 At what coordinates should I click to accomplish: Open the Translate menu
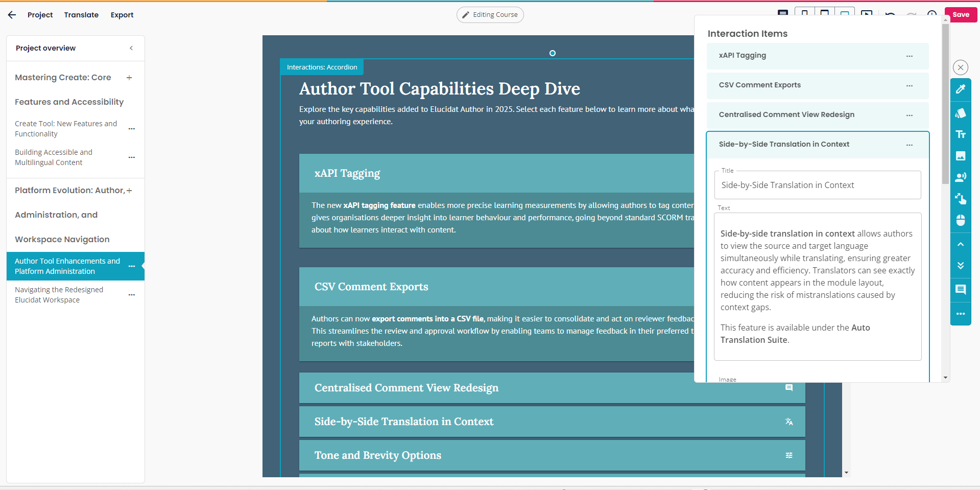tap(81, 15)
